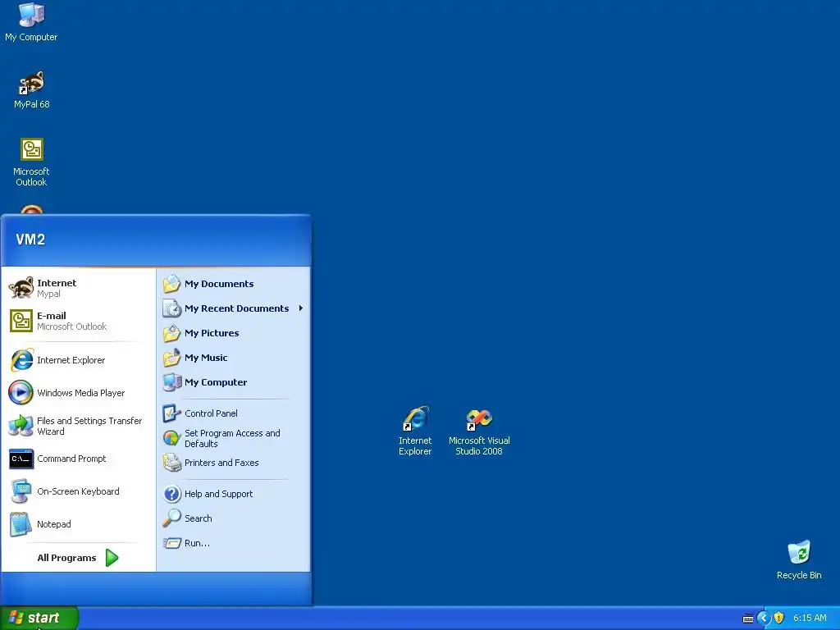Open the Run... dialog
This screenshot has width=840, height=630.
pyautogui.click(x=234, y=543)
